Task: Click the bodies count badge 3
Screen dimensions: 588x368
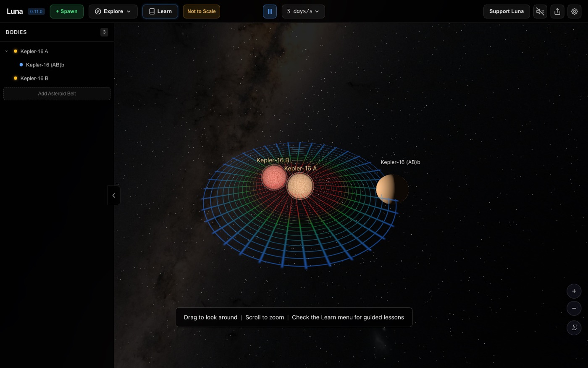Action: click(x=105, y=32)
